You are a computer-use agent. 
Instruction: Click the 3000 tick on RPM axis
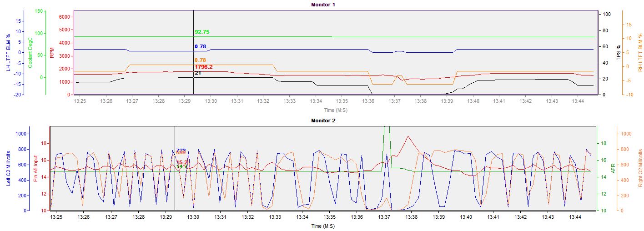64,56
